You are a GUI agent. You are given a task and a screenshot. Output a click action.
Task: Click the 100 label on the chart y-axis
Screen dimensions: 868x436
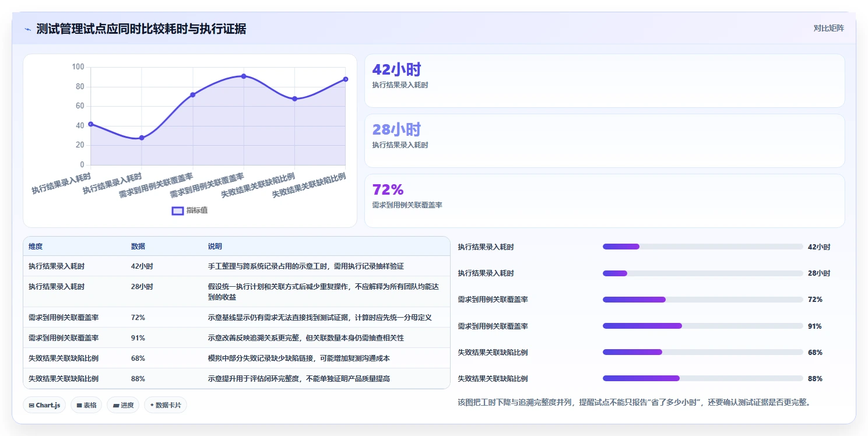(x=78, y=67)
